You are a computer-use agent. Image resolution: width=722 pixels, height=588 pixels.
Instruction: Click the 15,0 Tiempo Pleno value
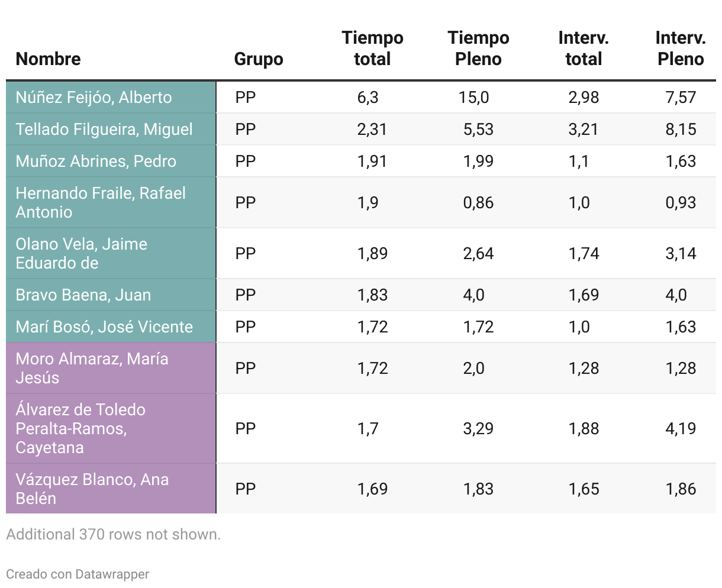[x=474, y=98]
